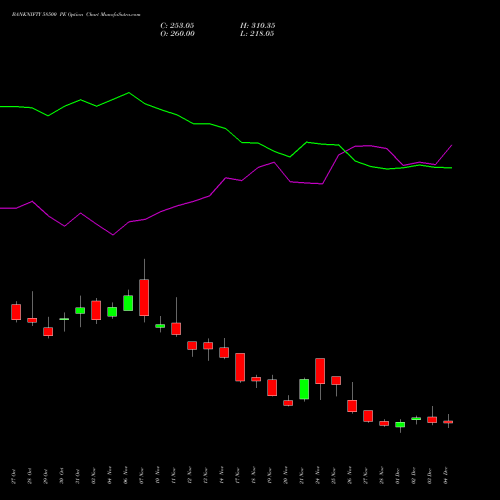Image resolution: width=500 pixels, height=500 pixels.
Task: Click the 04 Dec date label
Action: [x=445, y=476]
